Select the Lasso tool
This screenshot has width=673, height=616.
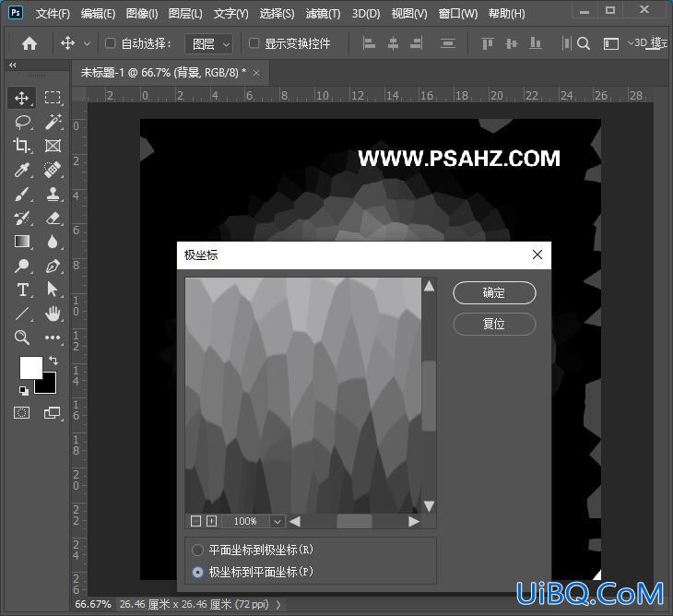pyautogui.click(x=22, y=123)
